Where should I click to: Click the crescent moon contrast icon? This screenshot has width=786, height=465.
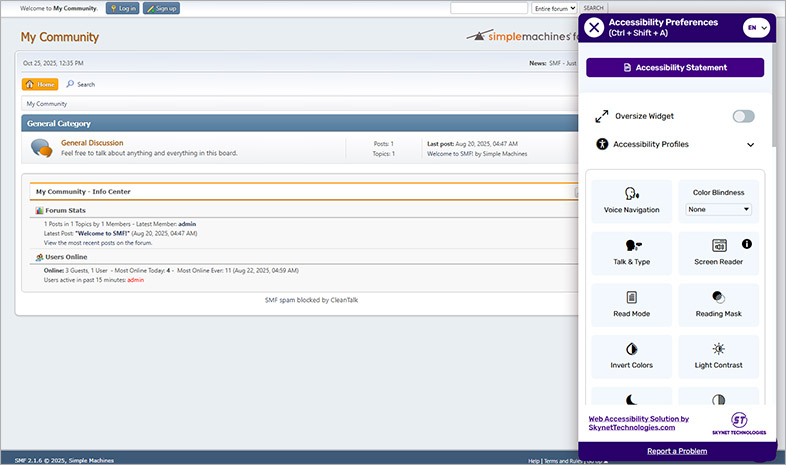coord(632,399)
